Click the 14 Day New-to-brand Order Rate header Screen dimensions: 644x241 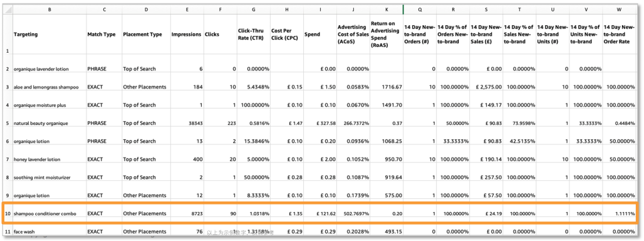[x=620, y=35]
